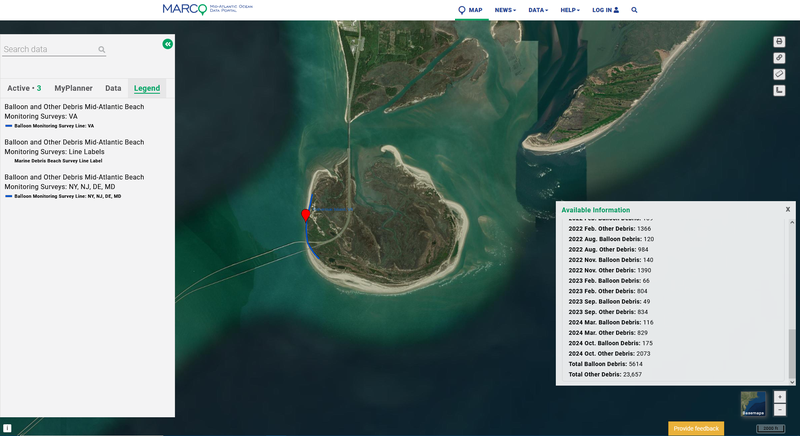The height and width of the screenshot is (436, 800).
Task: Click the map scale bar indicator
Action: pos(770,428)
